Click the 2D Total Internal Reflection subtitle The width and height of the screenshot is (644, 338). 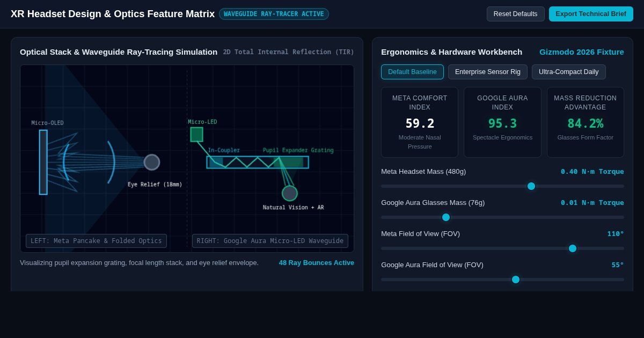pos(289,52)
